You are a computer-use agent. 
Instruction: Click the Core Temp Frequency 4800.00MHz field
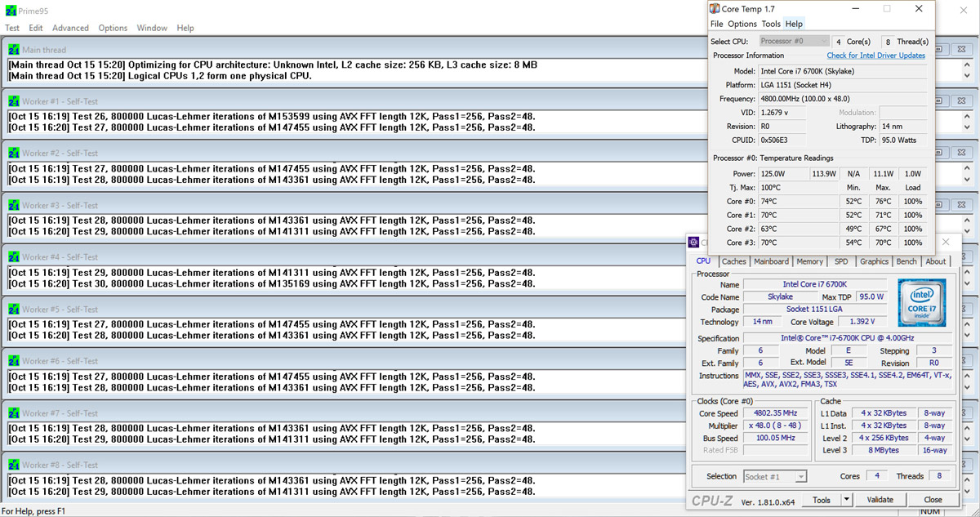click(844, 99)
